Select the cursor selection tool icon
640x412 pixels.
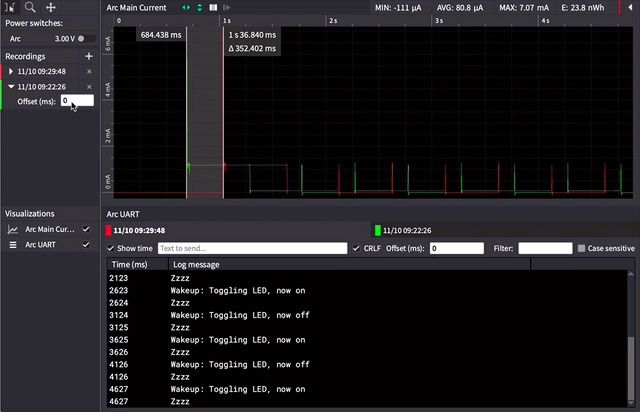tap(10, 7)
